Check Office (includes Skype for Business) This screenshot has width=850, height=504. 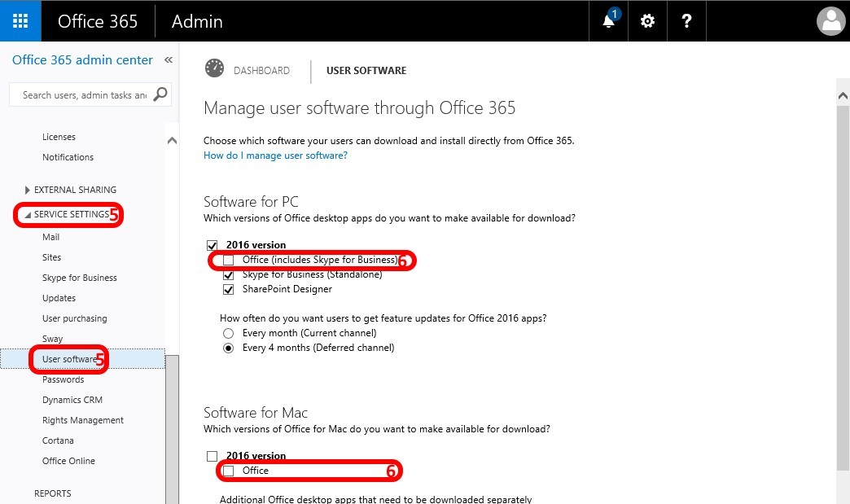228,261
